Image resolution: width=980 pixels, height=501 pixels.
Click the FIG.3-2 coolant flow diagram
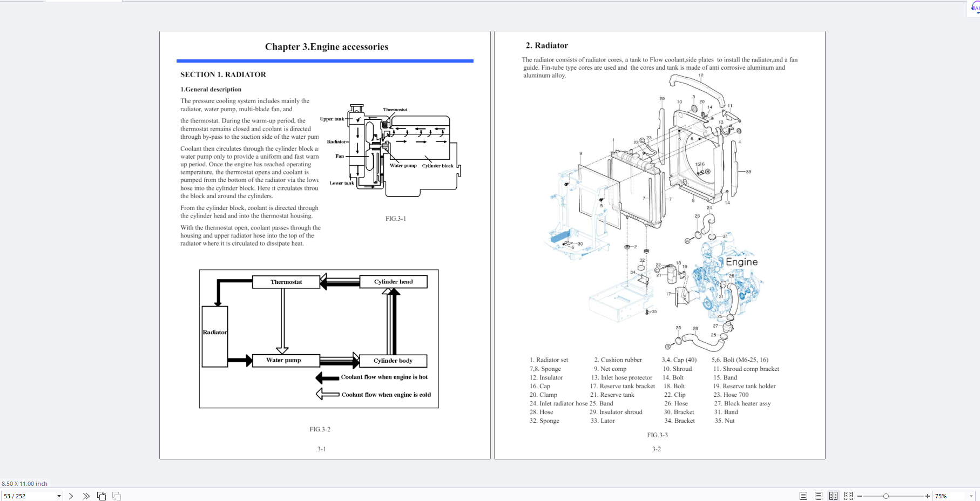click(319, 338)
